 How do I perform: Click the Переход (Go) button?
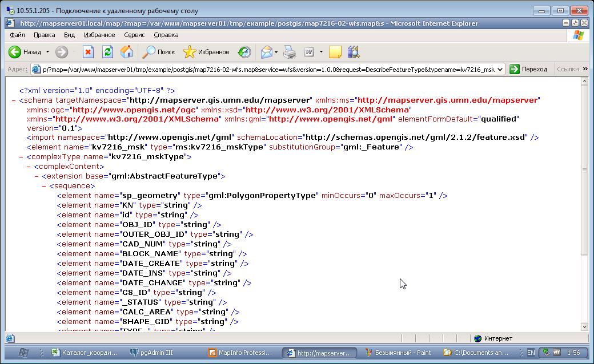[x=528, y=69]
